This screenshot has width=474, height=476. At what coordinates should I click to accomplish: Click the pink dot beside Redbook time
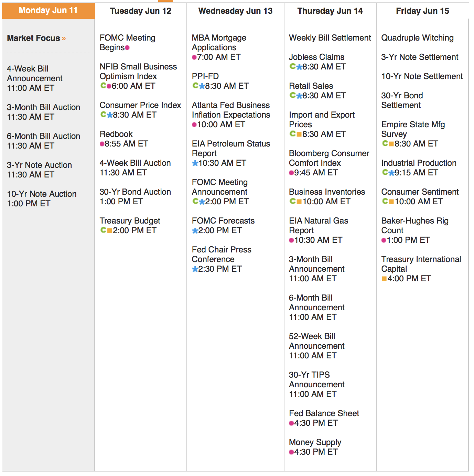(102, 144)
